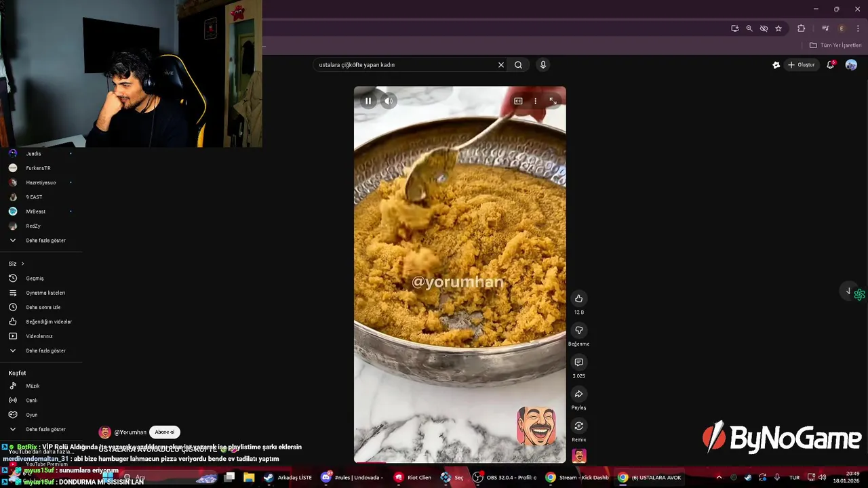Image resolution: width=868 pixels, height=488 pixels.
Task: Open the sound thumbnail below Remix
Action: [x=579, y=455]
